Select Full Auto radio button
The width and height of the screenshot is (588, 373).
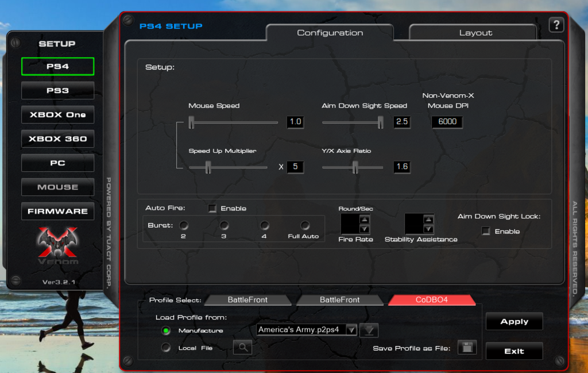305,225
